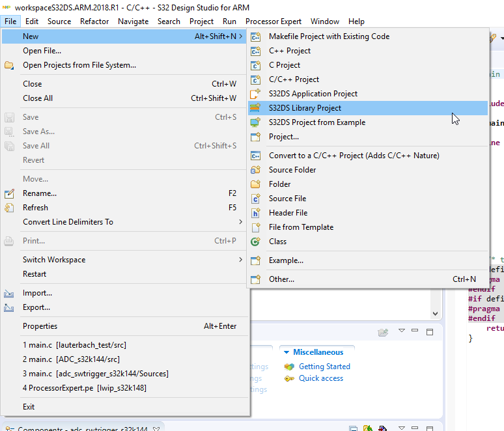
Task: Click the Getting Started icon
Action: tap(289, 367)
